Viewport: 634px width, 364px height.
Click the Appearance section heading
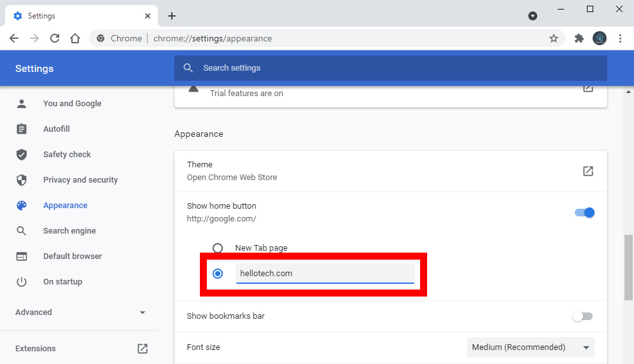point(199,134)
